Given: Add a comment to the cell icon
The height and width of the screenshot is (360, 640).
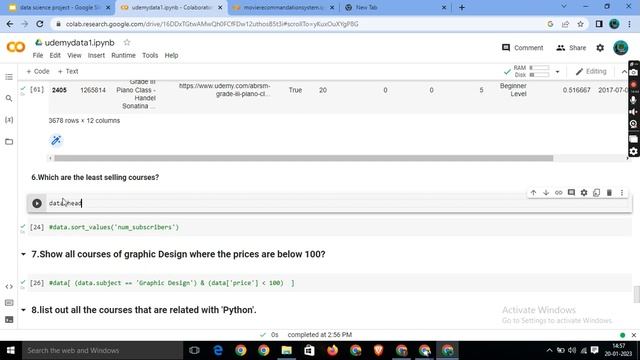Looking at the screenshot, I should (x=571, y=193).
